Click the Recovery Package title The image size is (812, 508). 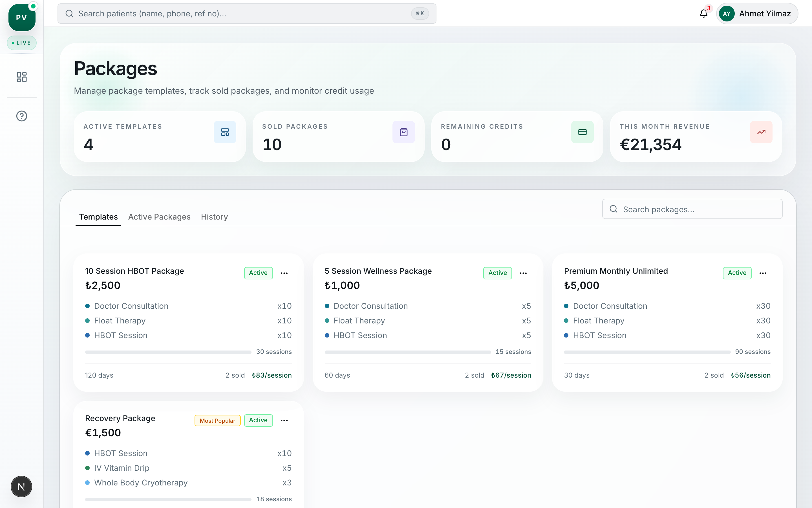120,418
